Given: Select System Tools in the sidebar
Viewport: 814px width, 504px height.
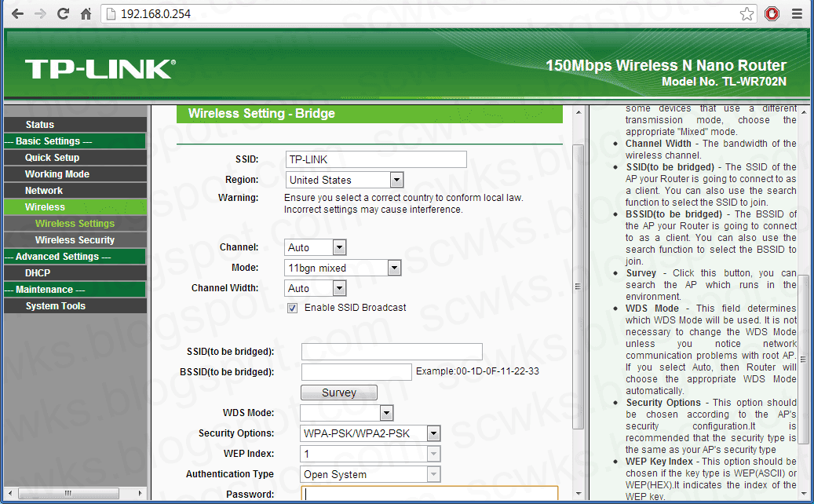Looking at the screenshot, I should pyautogui.click(x=75, y=305).
